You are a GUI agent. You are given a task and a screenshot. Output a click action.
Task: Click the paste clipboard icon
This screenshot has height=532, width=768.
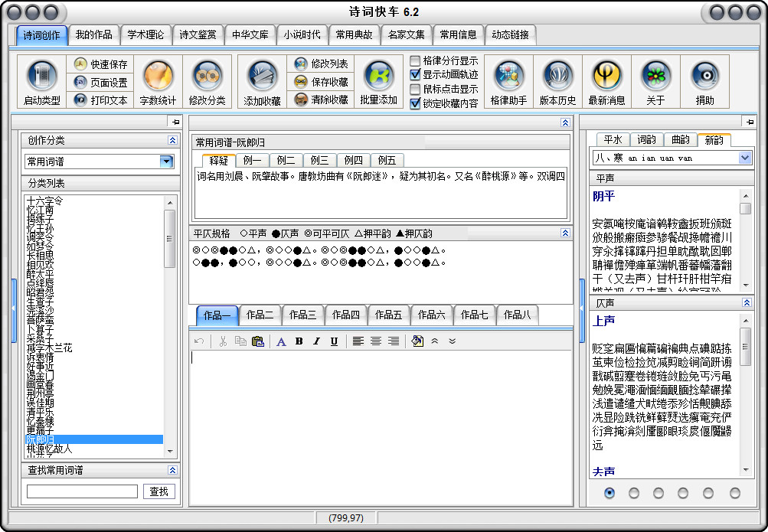pos(257,341)
